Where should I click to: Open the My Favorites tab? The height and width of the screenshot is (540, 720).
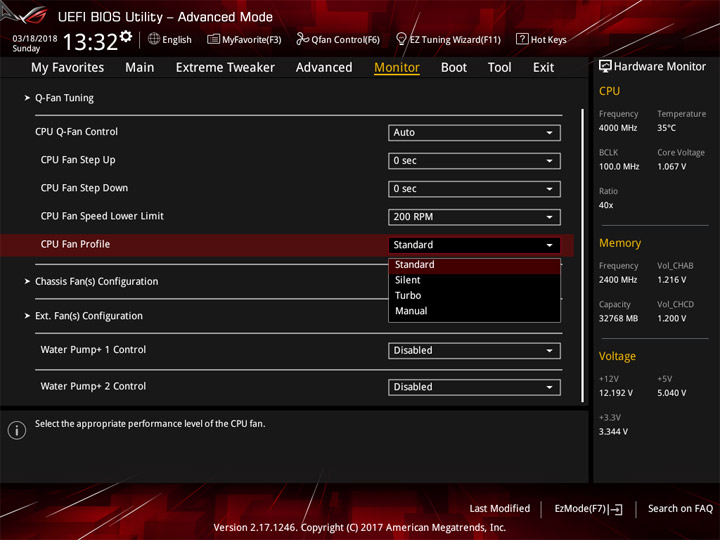pos(68,68)
